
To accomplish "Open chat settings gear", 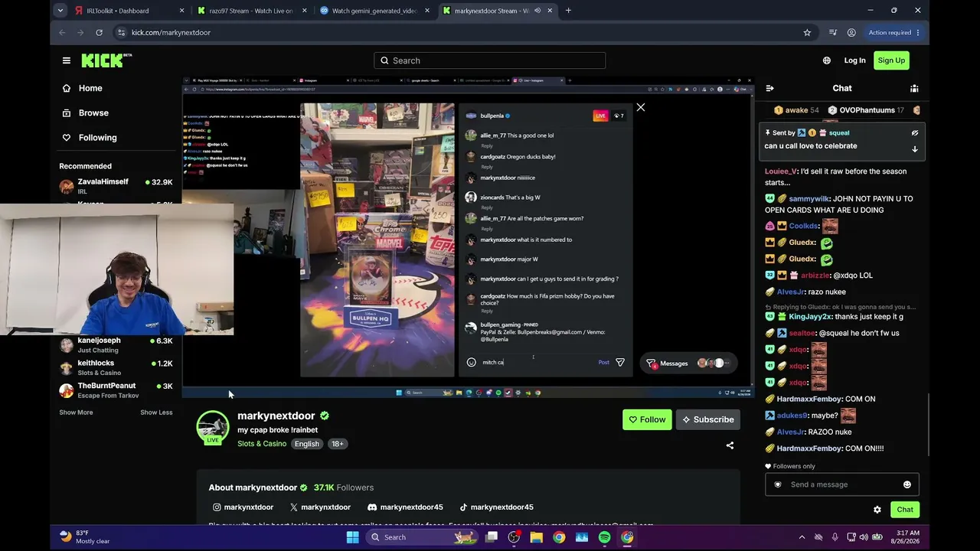I will click(877, 510).
